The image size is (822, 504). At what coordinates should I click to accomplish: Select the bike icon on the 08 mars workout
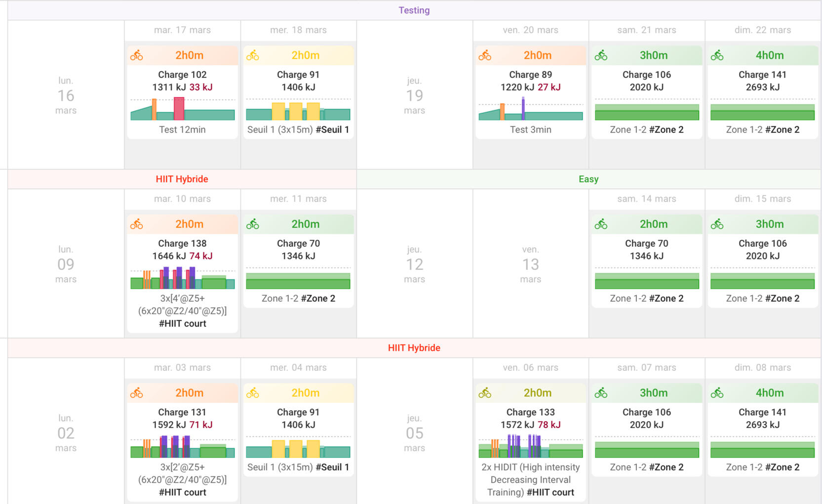pos(717,393)
